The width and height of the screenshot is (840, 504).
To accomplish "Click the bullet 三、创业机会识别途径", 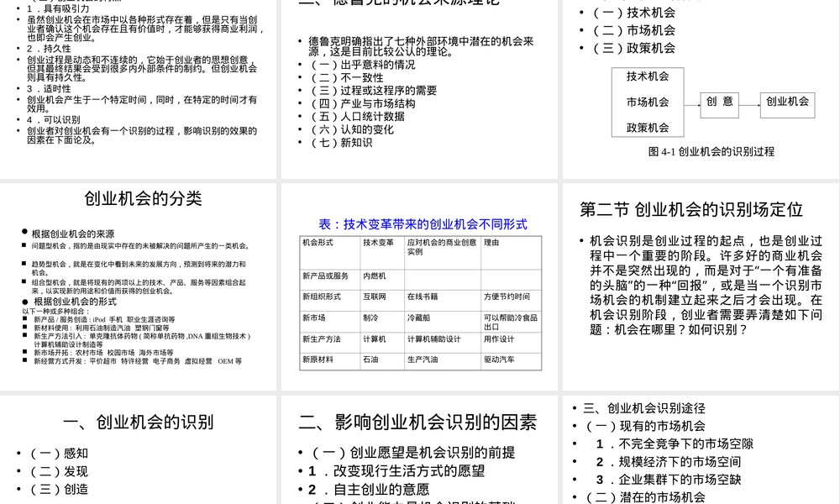I will click(644, 409).
